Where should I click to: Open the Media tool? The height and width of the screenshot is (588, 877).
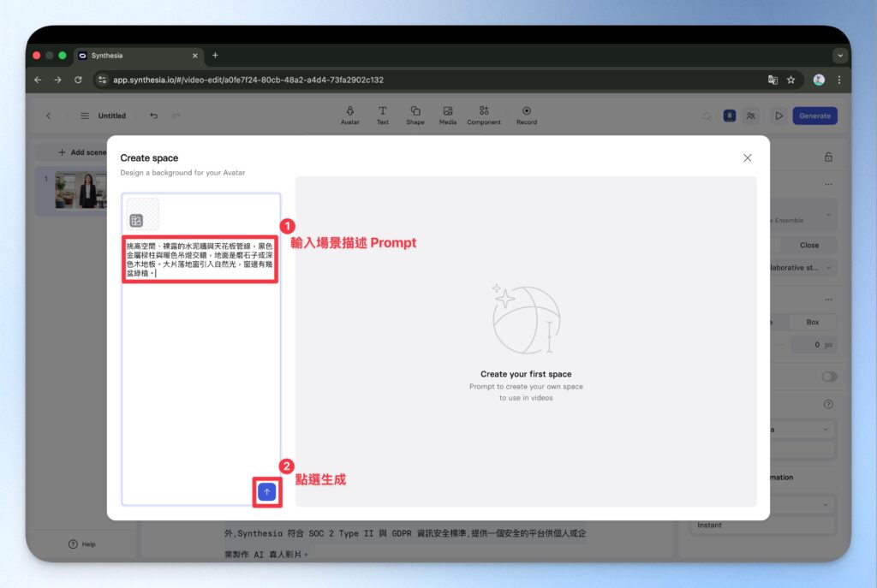[x=448, y=116]
